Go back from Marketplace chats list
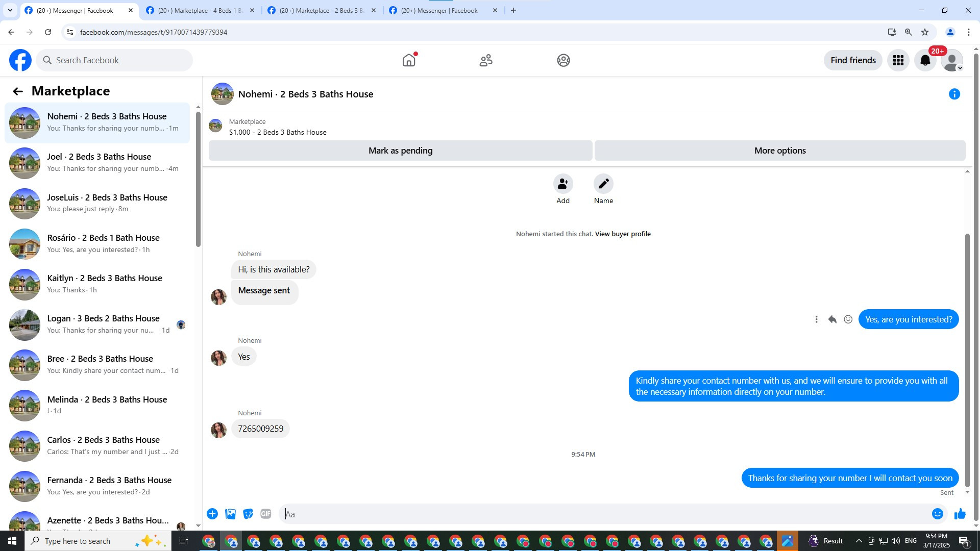Screen dimensions: 980x551 (18, 91)
